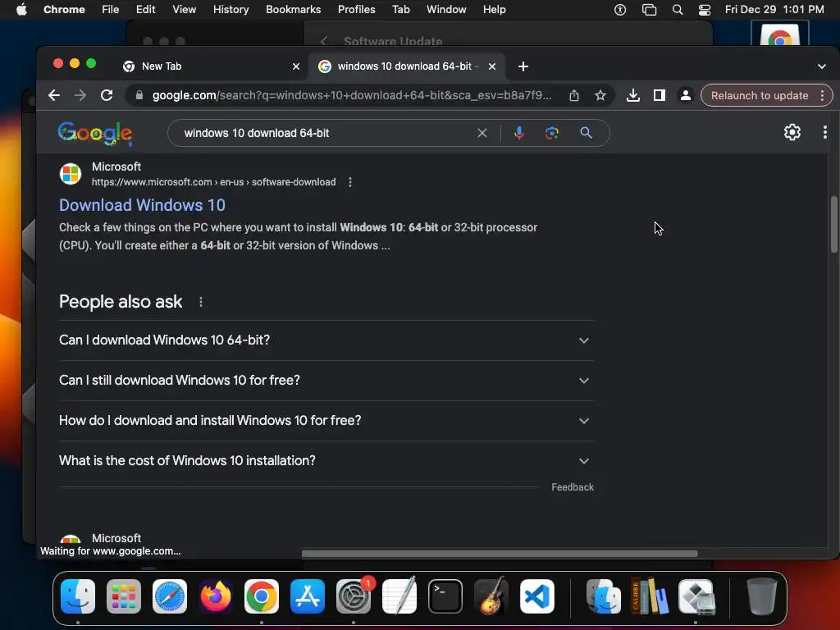Start voice search with the microphone
The height and width of the screenshot is (630, 840).
[518, 133]
